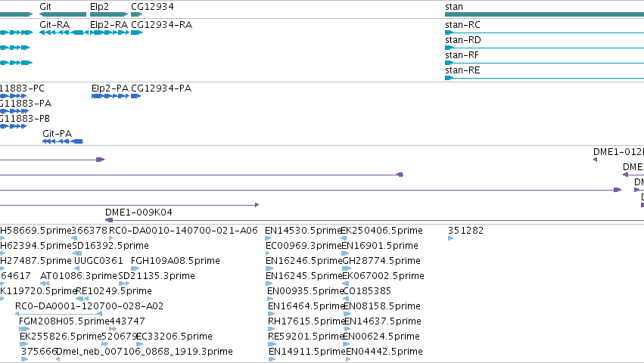
Task: Click the EK067002.5prime EST glyph
Action: click(345, 284)
